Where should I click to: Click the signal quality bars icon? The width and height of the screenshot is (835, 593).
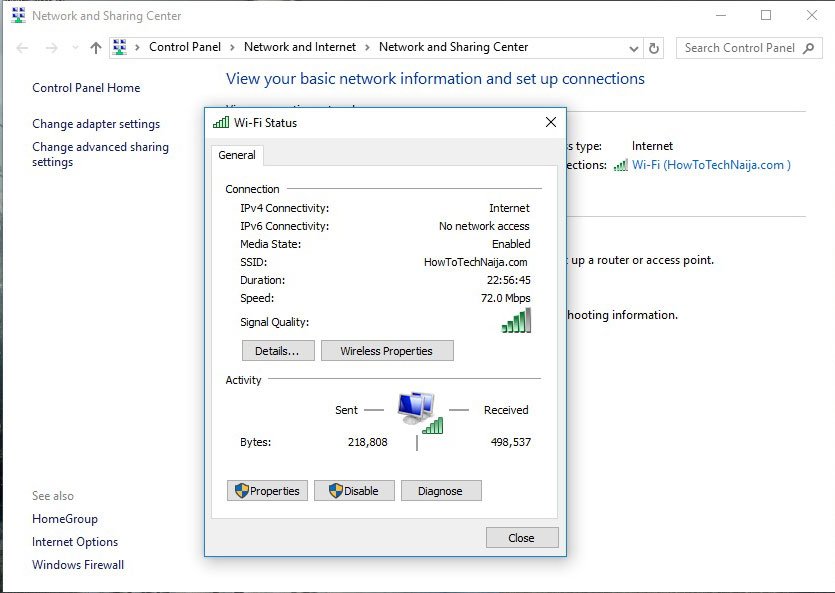pyautogui.click(x=517, y=320)
